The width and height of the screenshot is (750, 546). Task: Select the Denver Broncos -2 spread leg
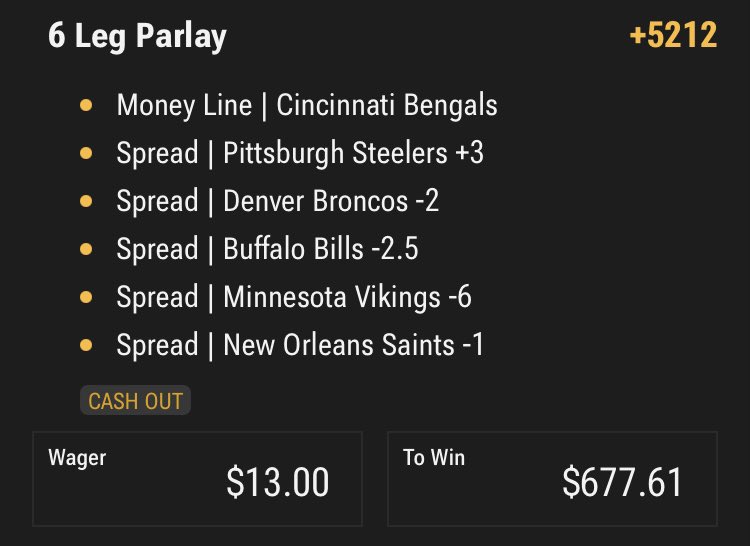tap(277, 201)
